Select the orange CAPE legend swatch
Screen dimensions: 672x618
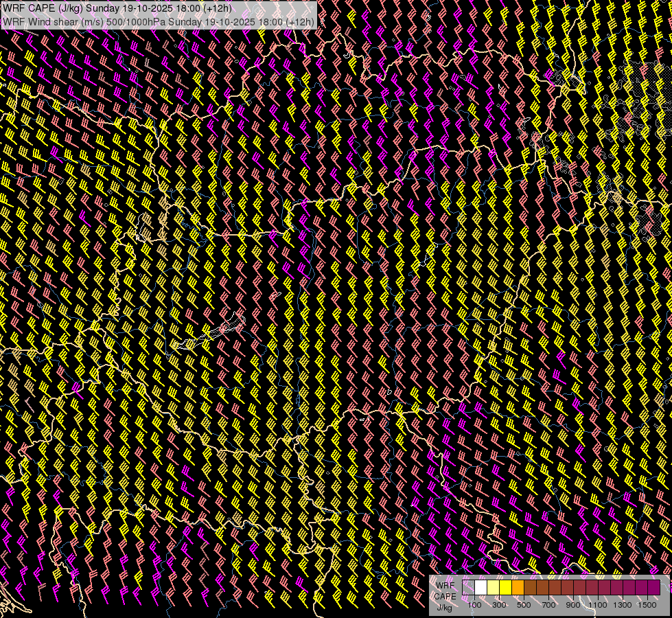pos(518,588)
